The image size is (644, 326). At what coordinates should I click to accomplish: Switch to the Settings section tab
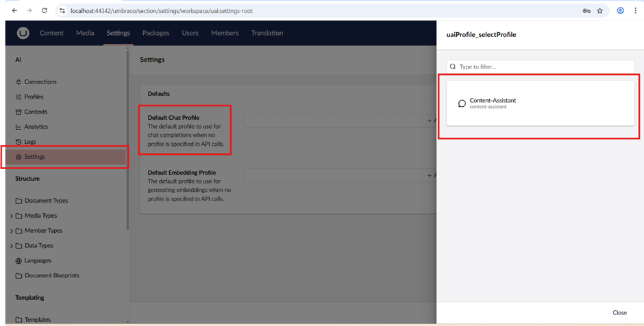pos(119,33)
